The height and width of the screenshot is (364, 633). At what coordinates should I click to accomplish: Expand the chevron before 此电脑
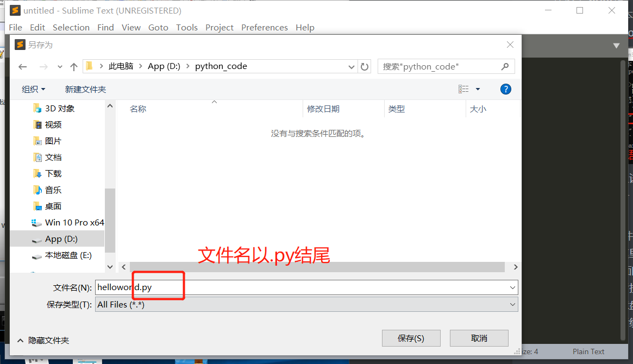pyautogui.click(x=101, y=66)
